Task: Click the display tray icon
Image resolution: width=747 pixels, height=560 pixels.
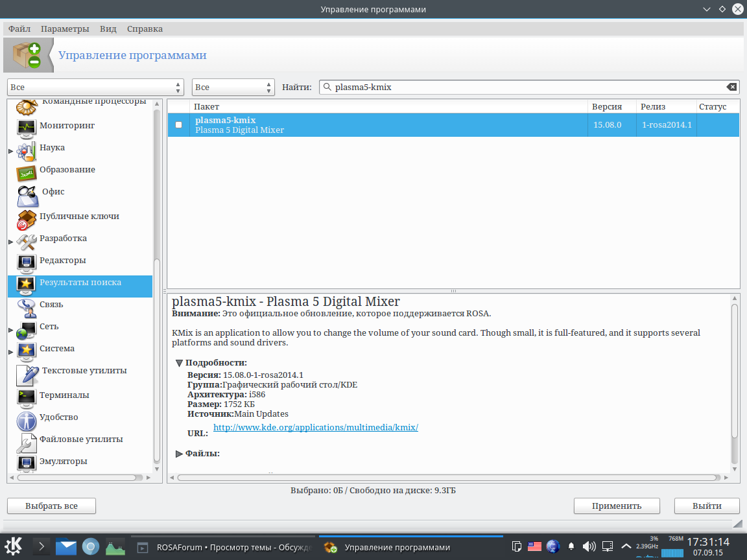Action: pos(608,546)
